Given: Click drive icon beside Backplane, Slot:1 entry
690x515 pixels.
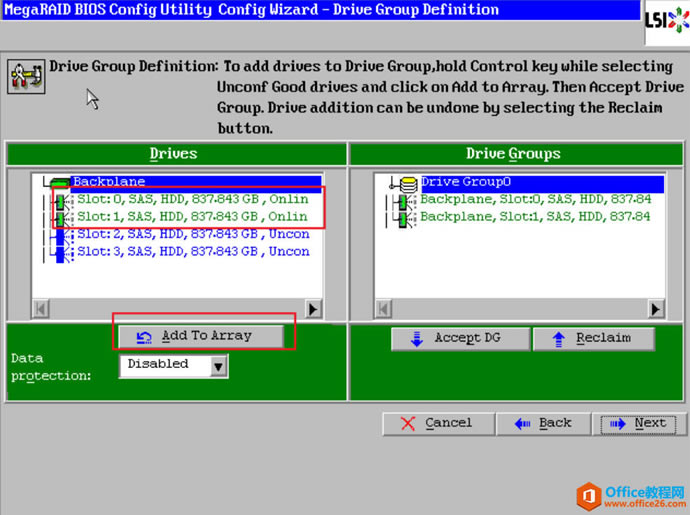Looking at the screenshot, I should click(x=404, y=219).
